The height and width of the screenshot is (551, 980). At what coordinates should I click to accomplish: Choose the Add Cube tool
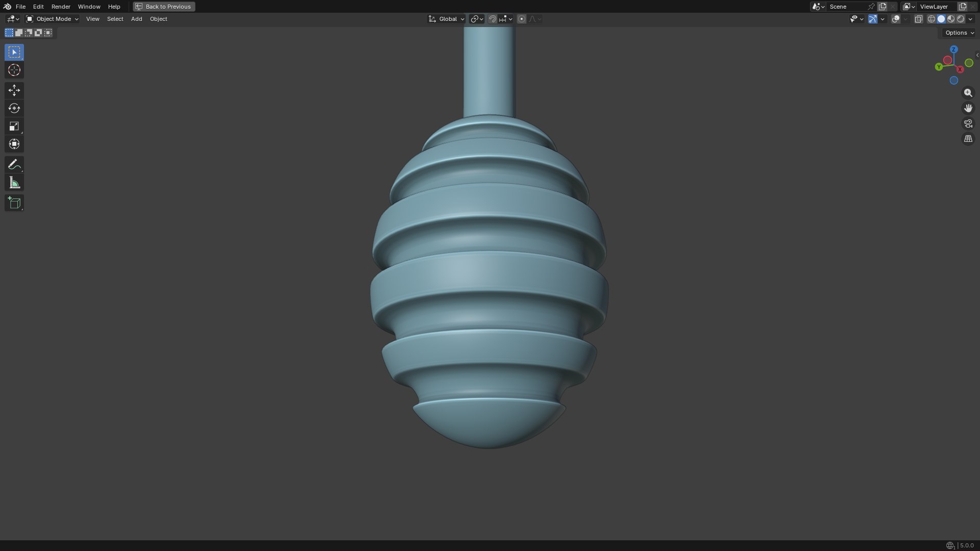(14, 203)
